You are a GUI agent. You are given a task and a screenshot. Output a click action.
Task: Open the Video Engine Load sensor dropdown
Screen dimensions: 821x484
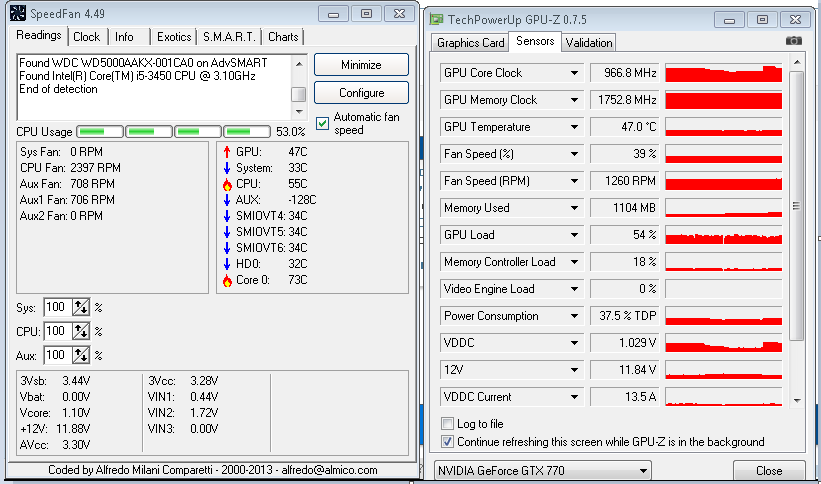point(574,289)
